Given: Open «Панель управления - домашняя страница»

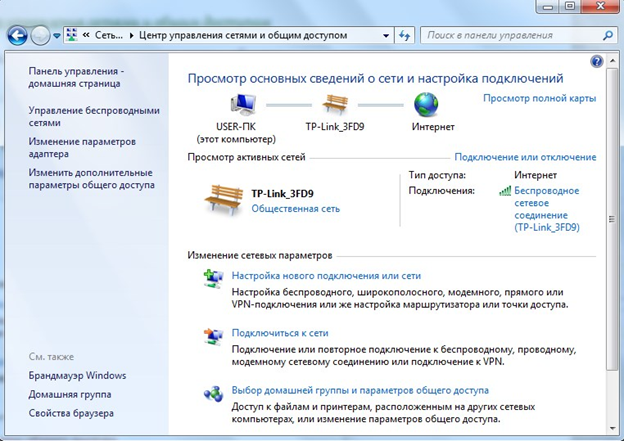Looking at the screenshot, I should coord(76,77).
